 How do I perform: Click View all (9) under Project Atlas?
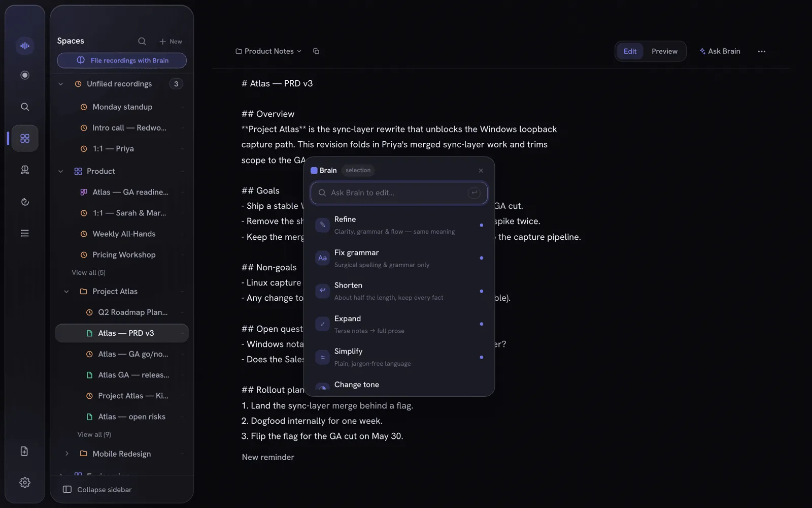tap(94, 435)
